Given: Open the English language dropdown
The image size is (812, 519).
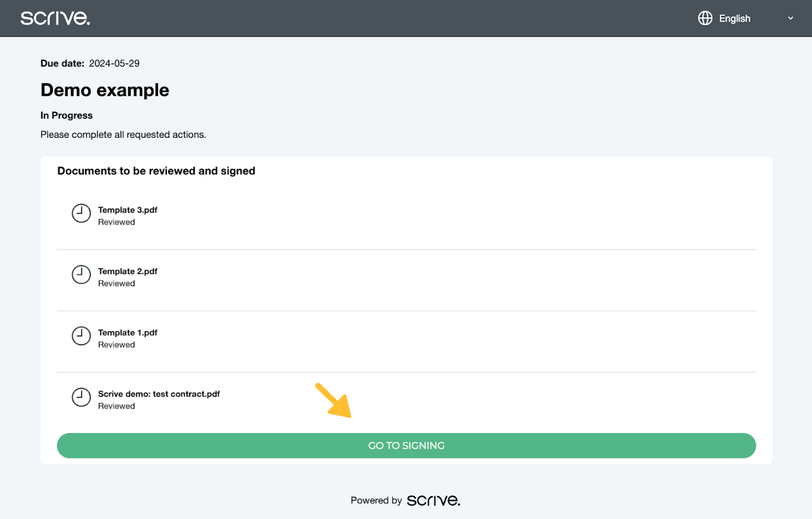Looking at the screenshot, I should [x=735, y=18].
